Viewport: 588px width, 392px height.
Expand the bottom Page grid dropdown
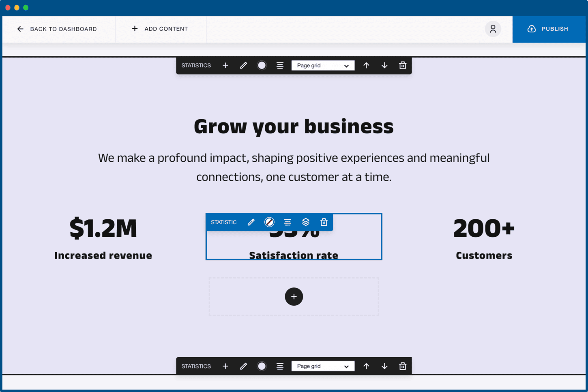pyautogui.click(x=323, y=366)
